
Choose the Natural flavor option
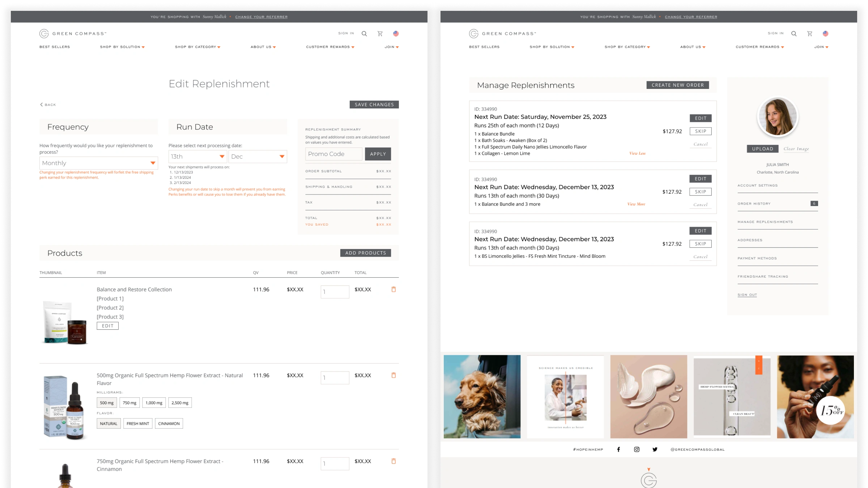click(109, 424)
